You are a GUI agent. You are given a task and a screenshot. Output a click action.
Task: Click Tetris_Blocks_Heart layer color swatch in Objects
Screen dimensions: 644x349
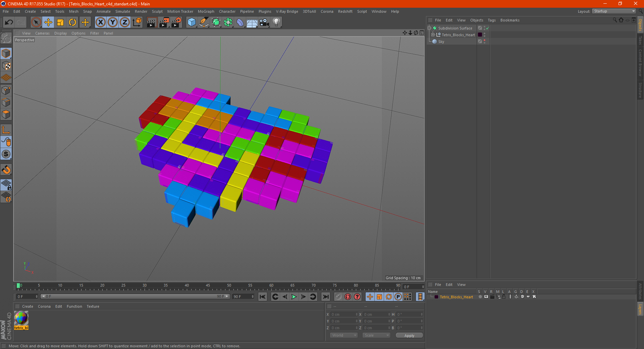480,35
